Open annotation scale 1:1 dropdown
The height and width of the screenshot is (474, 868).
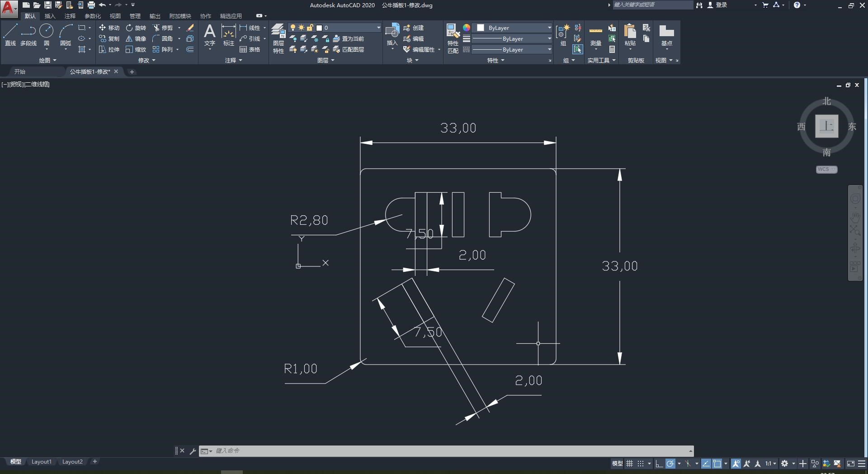(771, 464)
